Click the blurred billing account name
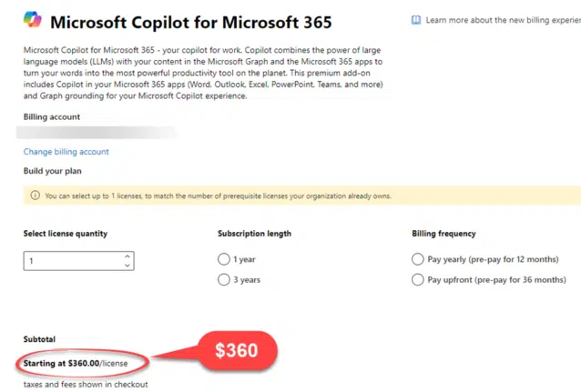The image size is (581, 392). pyautogui.click(x=97, y=133)
